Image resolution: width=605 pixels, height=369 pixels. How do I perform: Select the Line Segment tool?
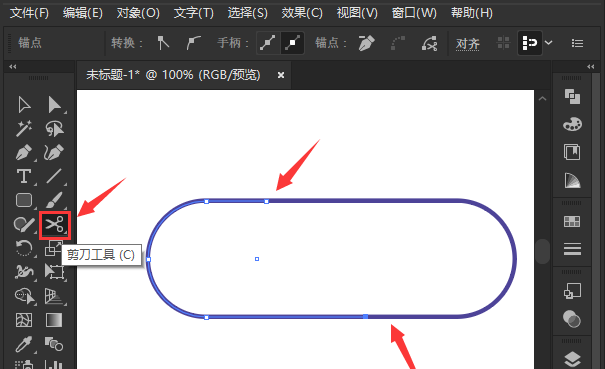[x=54, y=176]
